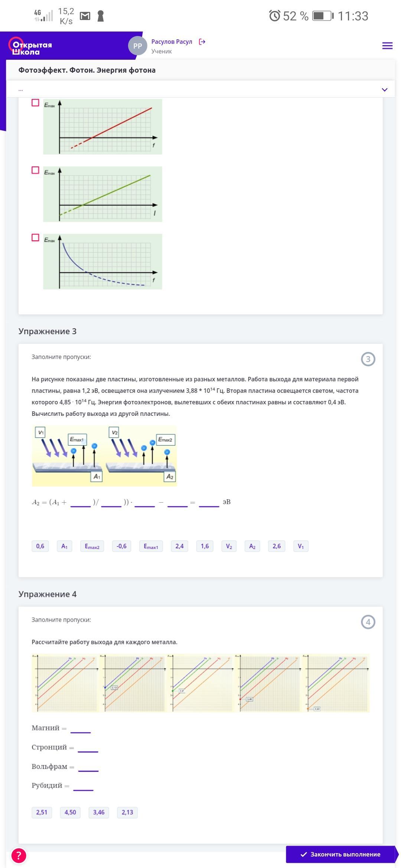
Task: Check the blue curve graph answer checkbox
Action: click(35, 238)
